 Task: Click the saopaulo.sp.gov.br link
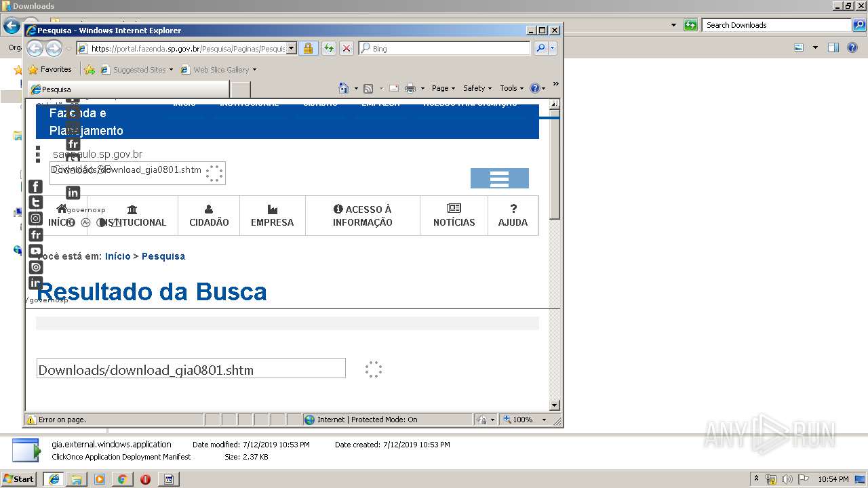point(98,155)
